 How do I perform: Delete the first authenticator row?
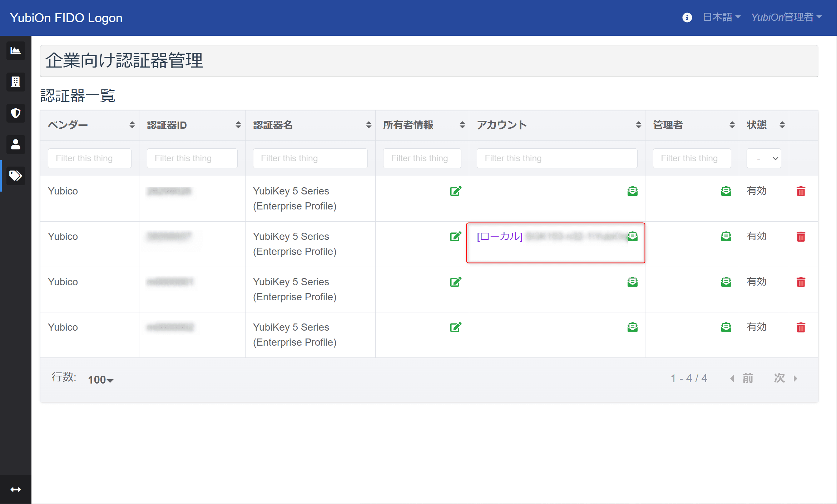tap(801, 191)
